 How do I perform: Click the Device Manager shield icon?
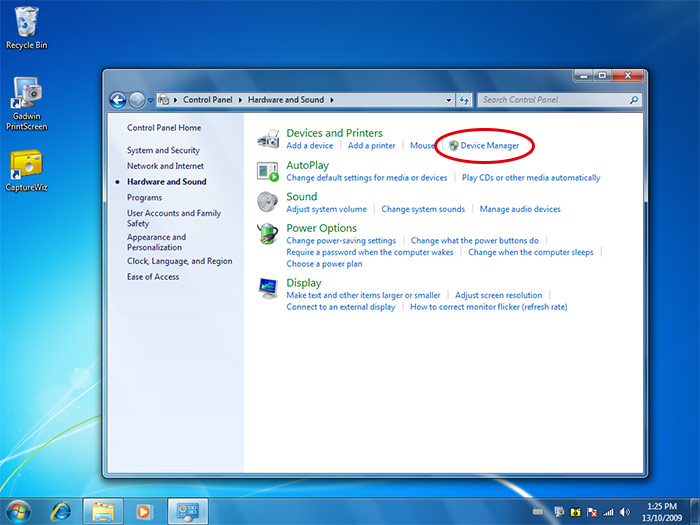point(454,146)
